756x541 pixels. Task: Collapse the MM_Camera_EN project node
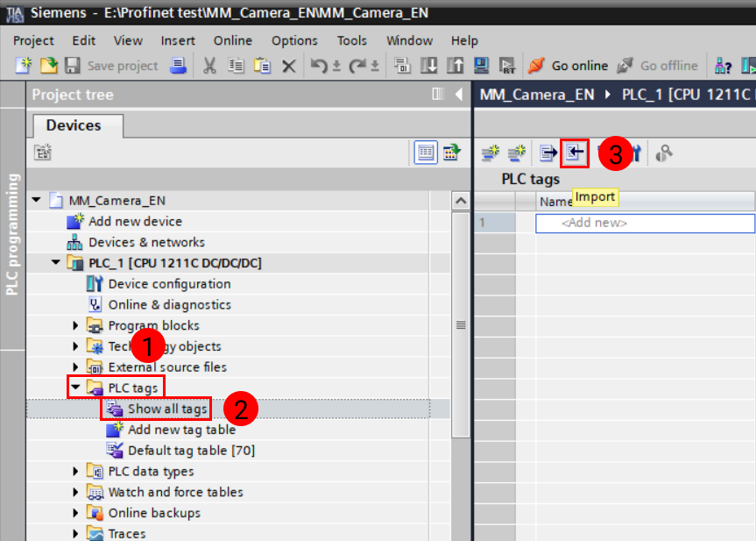point(37,200)
